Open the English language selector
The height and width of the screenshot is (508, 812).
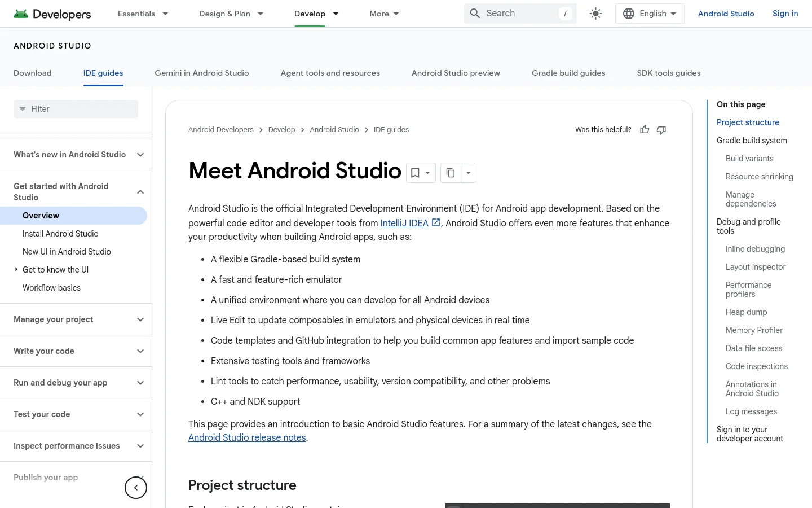coord(650,14)
